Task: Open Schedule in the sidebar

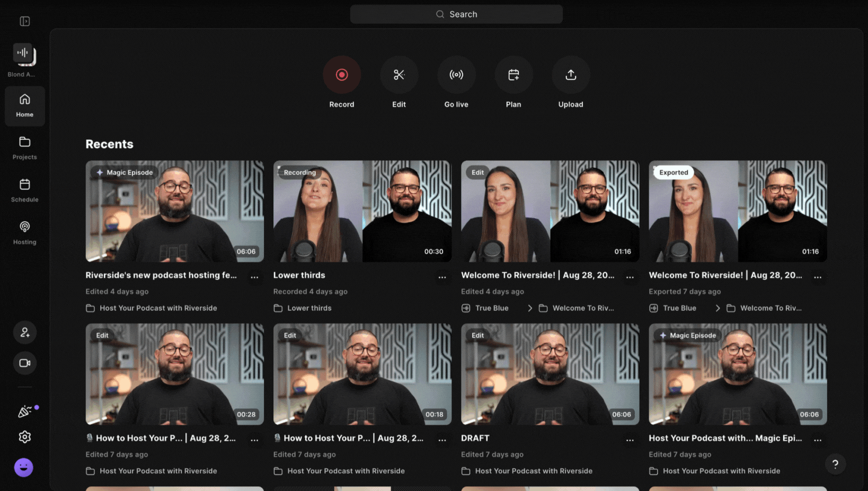Action: pos(25,190)
